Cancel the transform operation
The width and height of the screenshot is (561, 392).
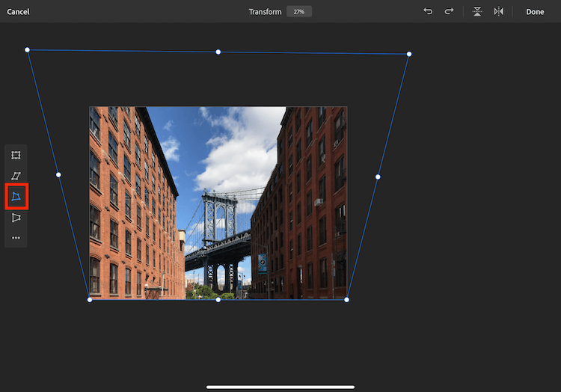coord(18,12)
